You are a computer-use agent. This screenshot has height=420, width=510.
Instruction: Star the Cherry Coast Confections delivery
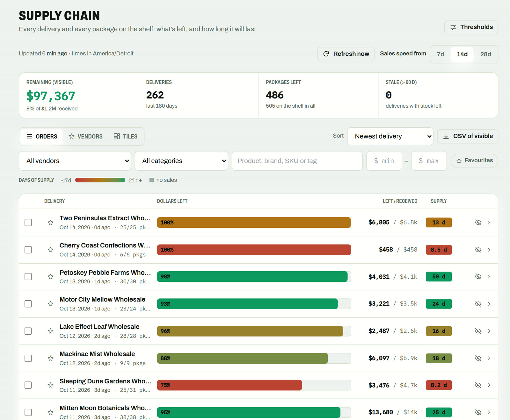(x=50, y=250)
